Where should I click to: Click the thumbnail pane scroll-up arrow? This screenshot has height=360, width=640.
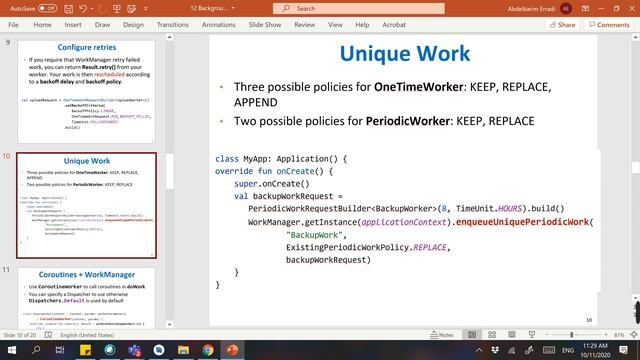click(169, 37)
